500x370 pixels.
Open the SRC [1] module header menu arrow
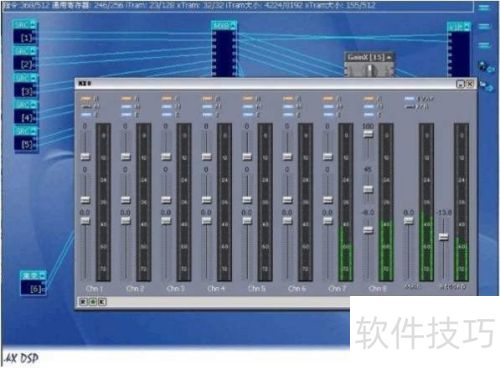(33, 24)
